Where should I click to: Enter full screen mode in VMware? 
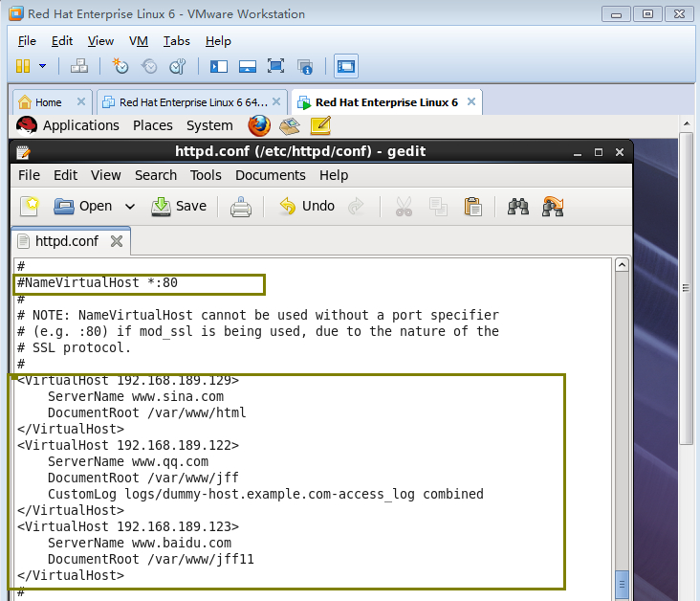(275, 66)
